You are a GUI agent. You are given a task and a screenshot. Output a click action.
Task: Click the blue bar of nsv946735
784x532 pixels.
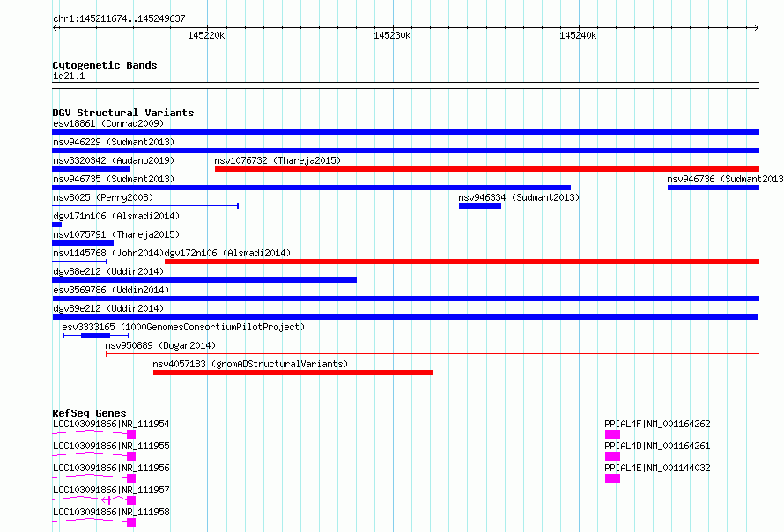click(x=311, y=188)
